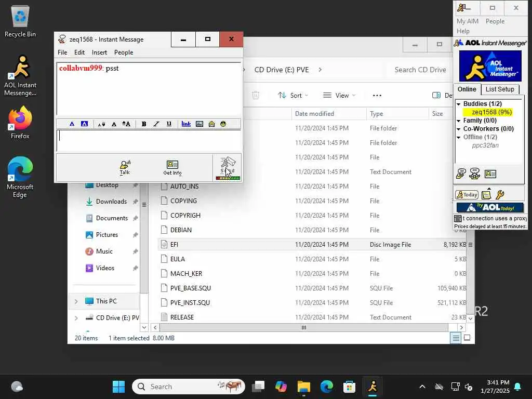The image size is (532, 399).
Task: Set text background color icon
Action: tap(84, 124)
